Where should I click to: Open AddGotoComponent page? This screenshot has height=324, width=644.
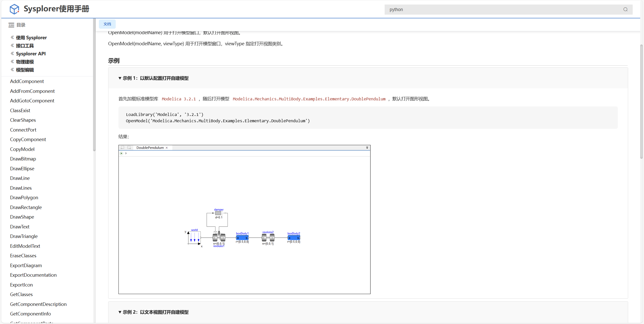[32, 101]
